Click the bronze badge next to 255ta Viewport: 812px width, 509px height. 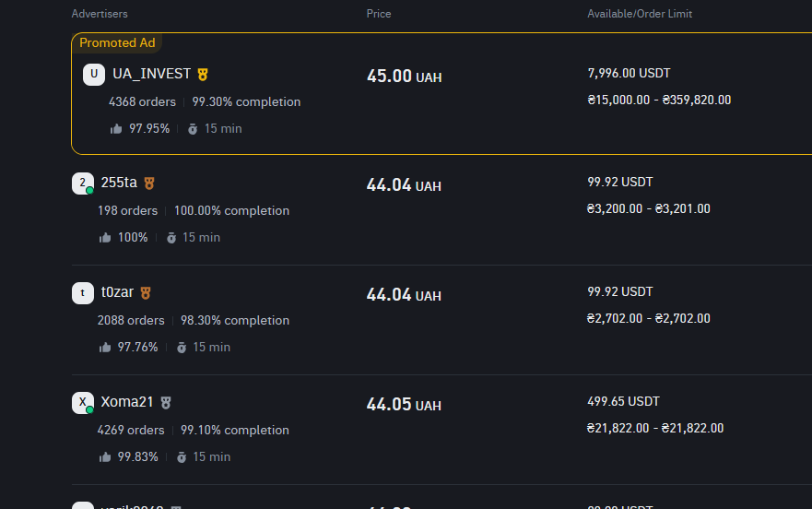coord(149,183)
